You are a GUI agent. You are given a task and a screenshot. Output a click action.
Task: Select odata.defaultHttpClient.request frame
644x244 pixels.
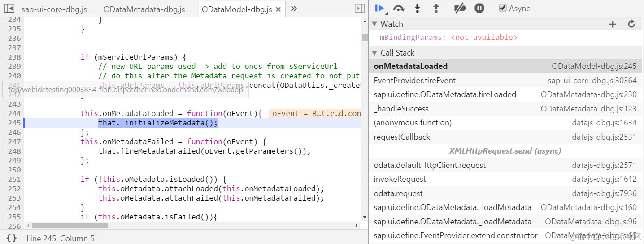click(505, 165)
